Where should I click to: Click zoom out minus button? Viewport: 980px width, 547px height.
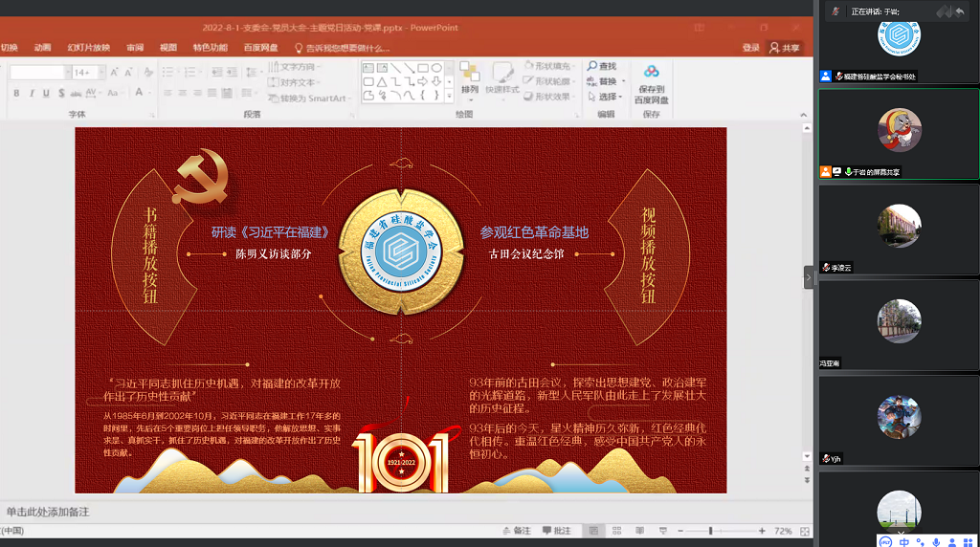click(680, 531)
